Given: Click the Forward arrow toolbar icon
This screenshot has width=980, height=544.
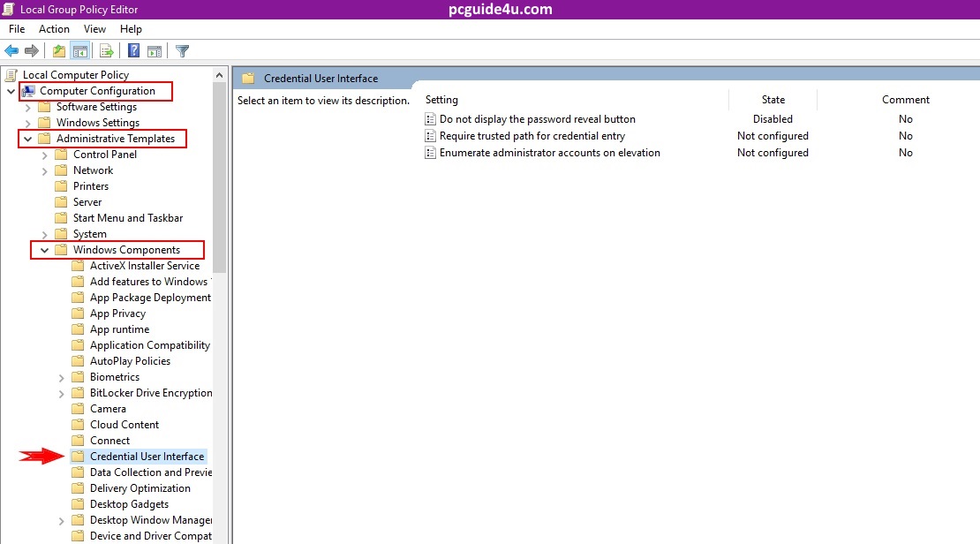Looking at the screenshot, I should (32, 51).
